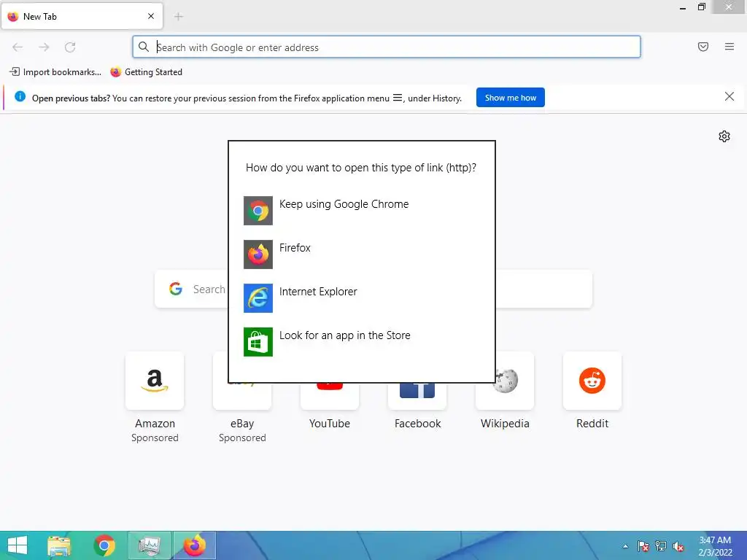Open the network status tray icon
The image size is (747, 560).
pyautogui.click(x=661, y=546)
